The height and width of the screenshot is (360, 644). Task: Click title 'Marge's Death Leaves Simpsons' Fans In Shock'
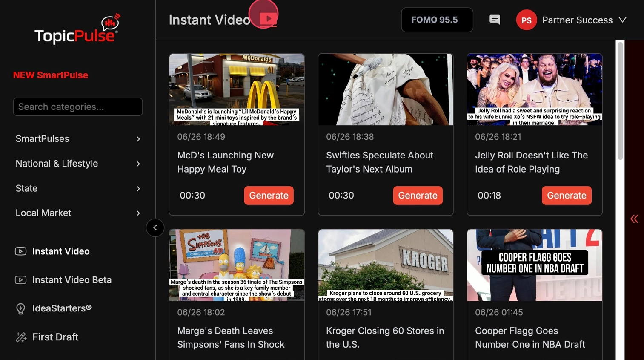pyautogui.click(x=231, y=337)
